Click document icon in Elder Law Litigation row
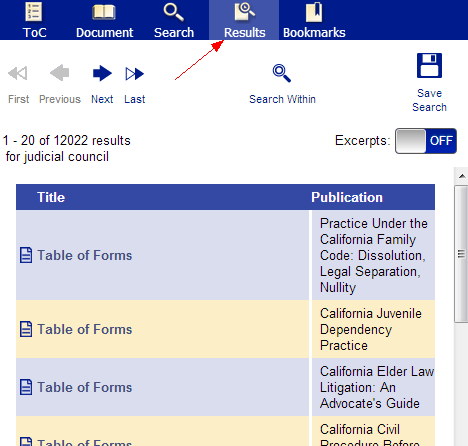The height and width of the screenshot is (446, 468). pos(26,387)
